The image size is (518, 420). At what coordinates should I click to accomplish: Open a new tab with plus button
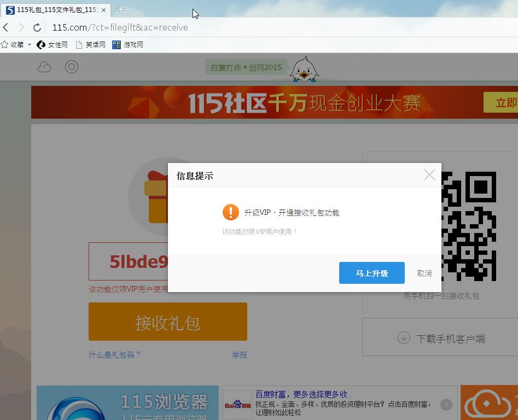[121, 10]
